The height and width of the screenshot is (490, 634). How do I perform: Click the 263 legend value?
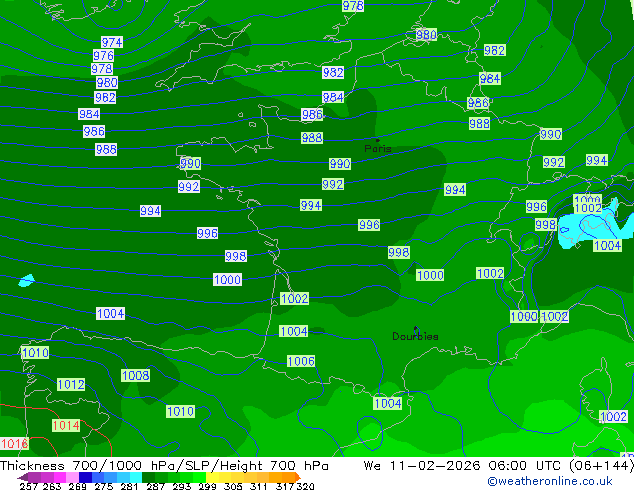[x=52, y=486]
